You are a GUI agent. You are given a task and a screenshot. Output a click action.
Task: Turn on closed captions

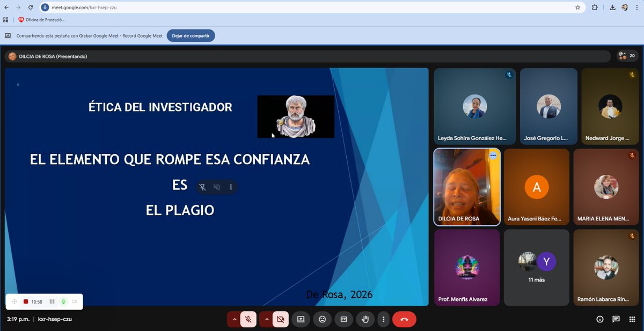click(x=343, y=319)
